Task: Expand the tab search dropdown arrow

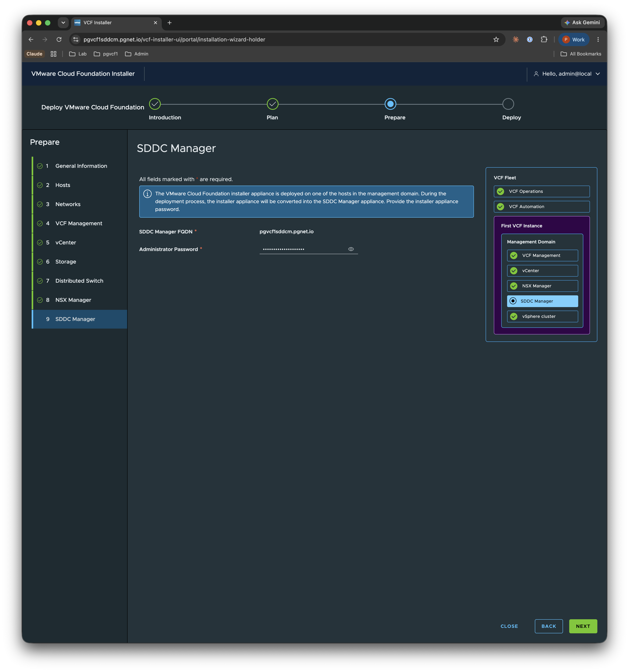Action: (63, 23)
